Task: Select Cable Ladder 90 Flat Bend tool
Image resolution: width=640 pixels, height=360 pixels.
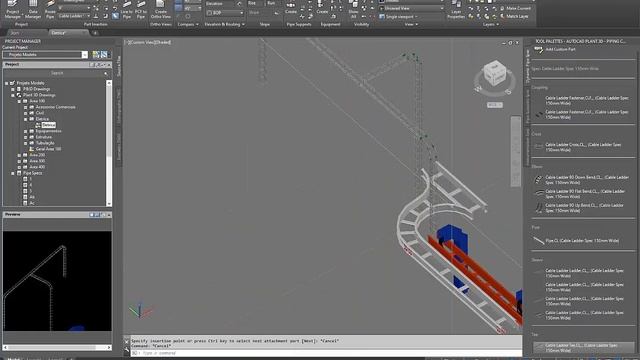Action: [x=581, y=194]
